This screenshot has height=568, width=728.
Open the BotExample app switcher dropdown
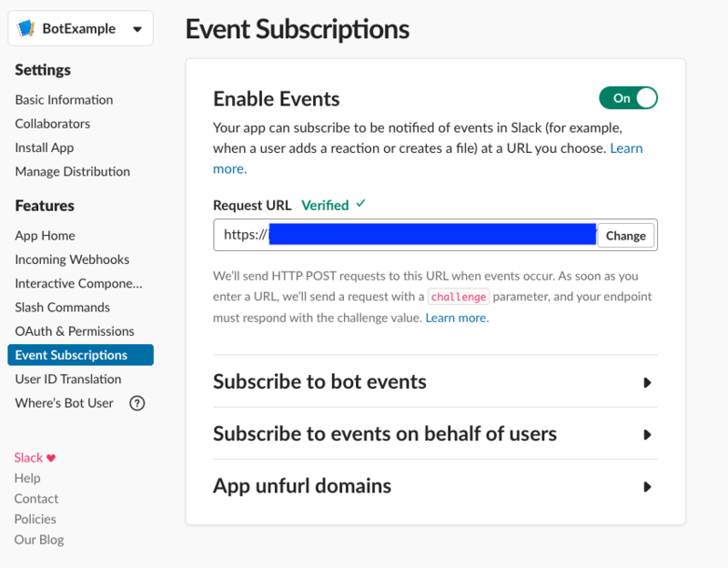pos(138,28)
